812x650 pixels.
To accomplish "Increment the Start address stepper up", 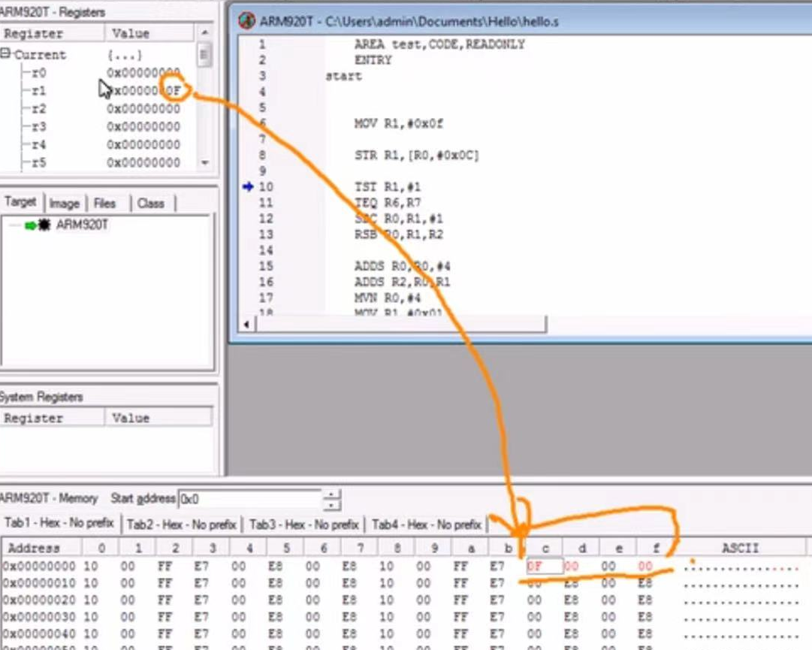I will click(x=331, y=494).
